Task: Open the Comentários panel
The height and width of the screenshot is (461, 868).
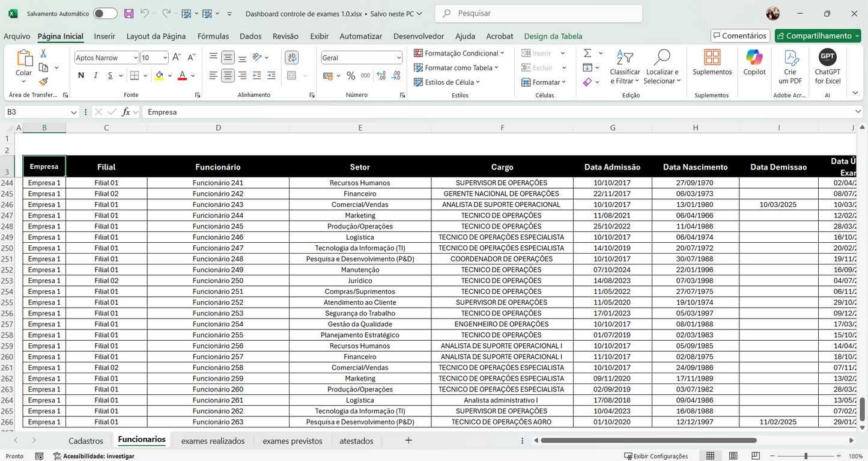Action: click(x=740, y=35)
